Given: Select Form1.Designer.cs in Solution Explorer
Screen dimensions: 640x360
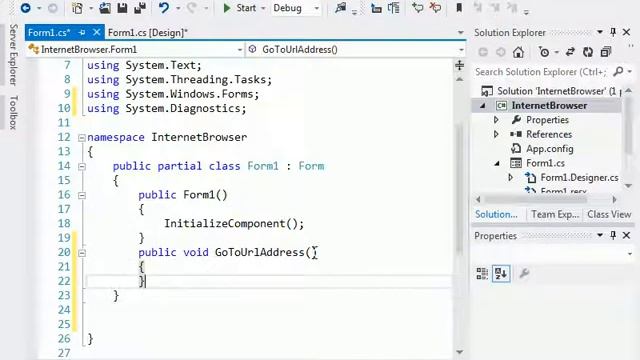Looking at the screenshot, I should (579, 178).
